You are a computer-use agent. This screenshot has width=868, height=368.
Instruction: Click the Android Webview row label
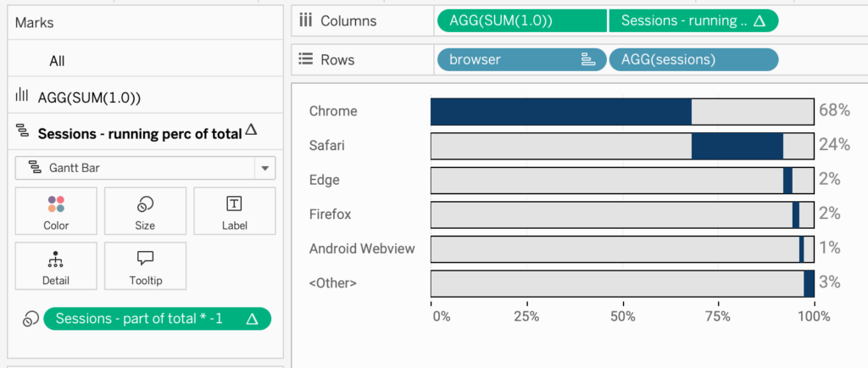[x=362, y=248]
